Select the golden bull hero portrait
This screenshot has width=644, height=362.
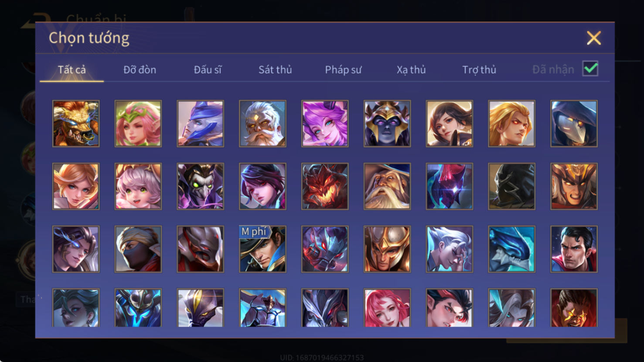pyautogui.click(x=76, y=123)
